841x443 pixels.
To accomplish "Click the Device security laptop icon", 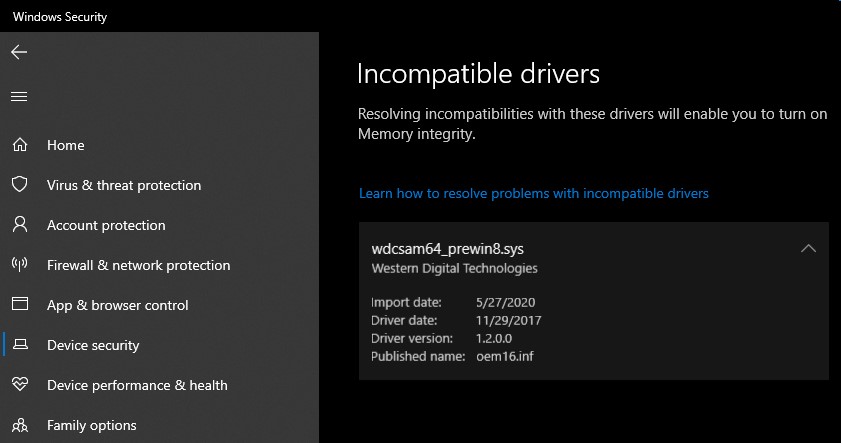I will [x=19, y=345].
